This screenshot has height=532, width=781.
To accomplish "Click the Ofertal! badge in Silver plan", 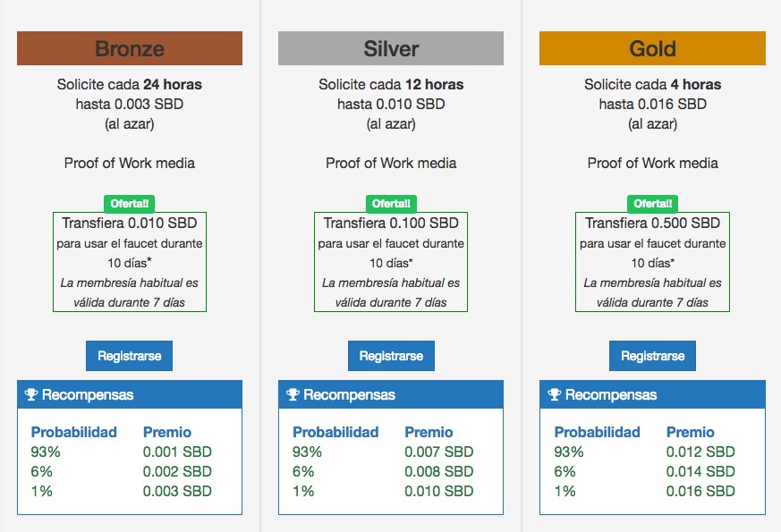I will point(391,204).
